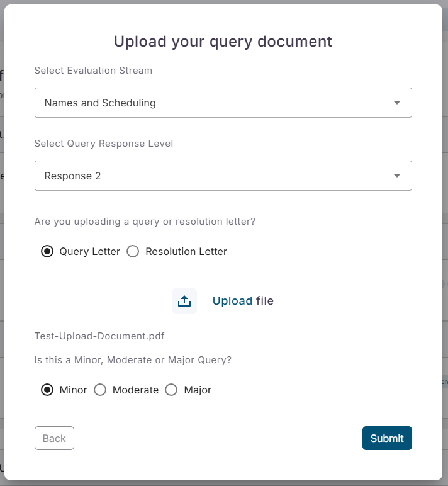Select the Query Letter radio button
This screenshot has width=448, height=486.
tap(47, 251)
